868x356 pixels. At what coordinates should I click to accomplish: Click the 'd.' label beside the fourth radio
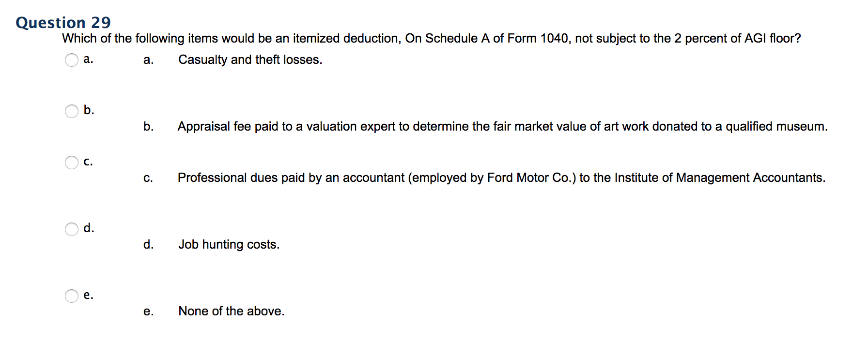pyautogui.click(x=89, y=228)
